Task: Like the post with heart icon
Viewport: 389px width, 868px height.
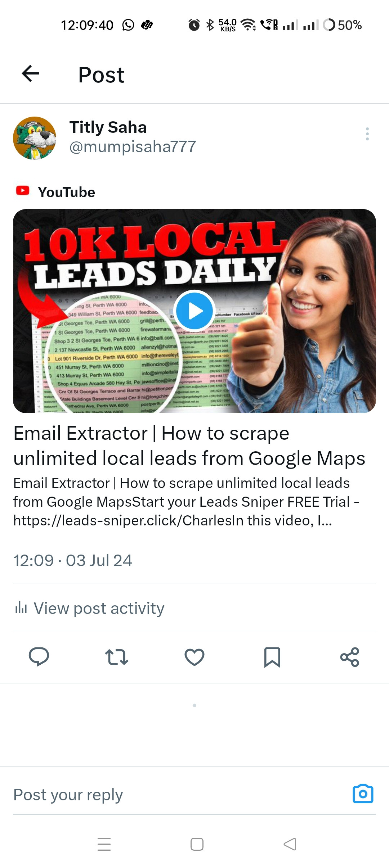Action: pos(194,657)
